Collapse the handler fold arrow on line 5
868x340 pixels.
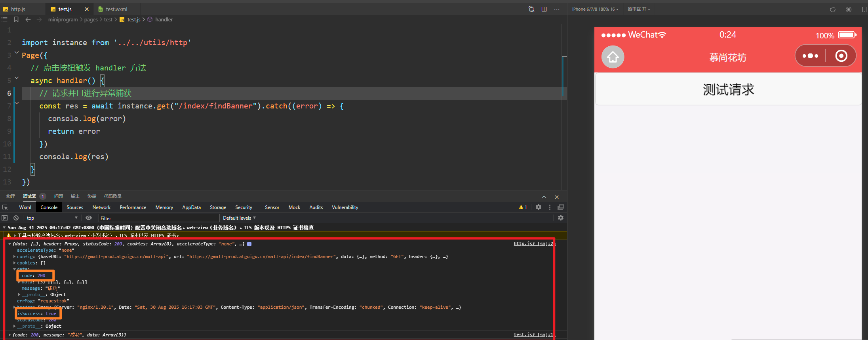point(17,78)
